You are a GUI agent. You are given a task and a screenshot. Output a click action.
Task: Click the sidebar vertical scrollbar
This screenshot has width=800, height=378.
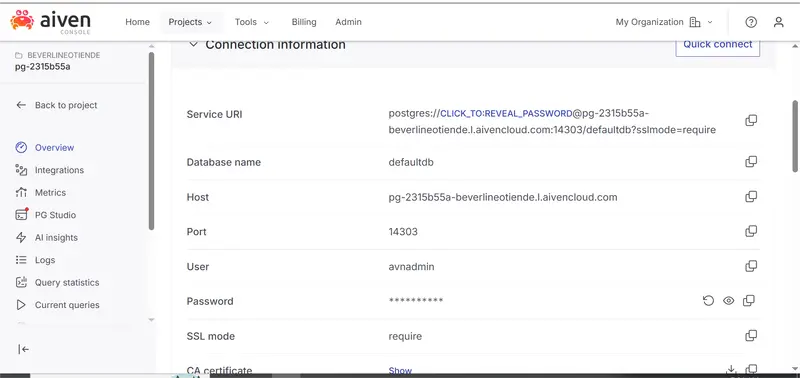click(x=151, y=141)
